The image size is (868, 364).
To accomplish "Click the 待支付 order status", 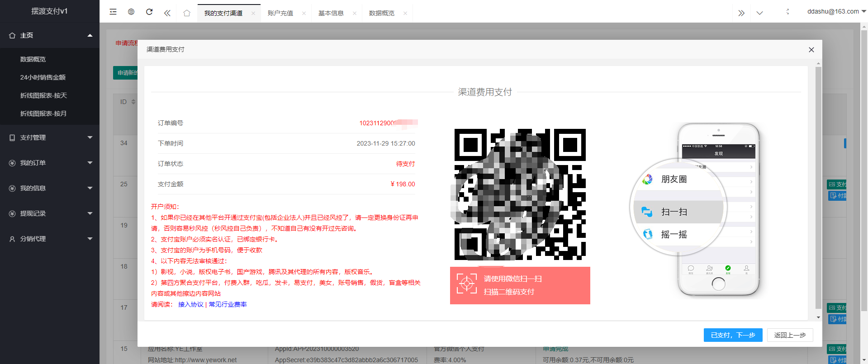I will 405,164.
